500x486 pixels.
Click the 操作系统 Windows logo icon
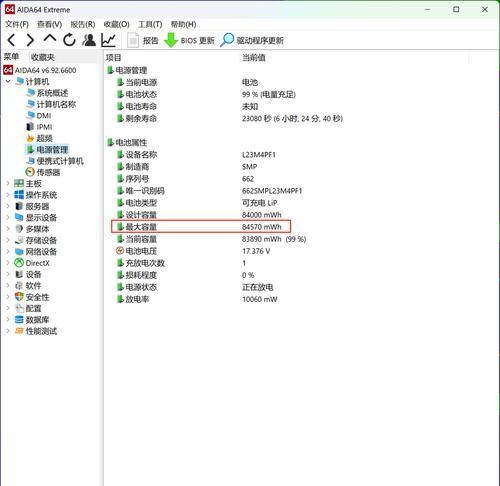point(19,195)
